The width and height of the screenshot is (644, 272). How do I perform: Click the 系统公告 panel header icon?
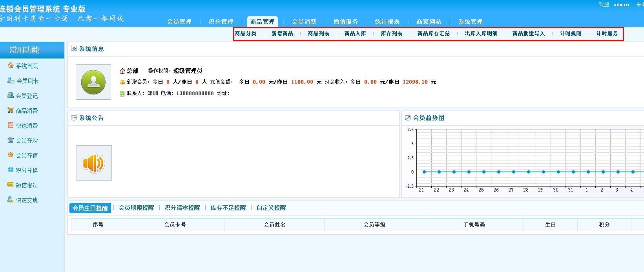(74, 118)
